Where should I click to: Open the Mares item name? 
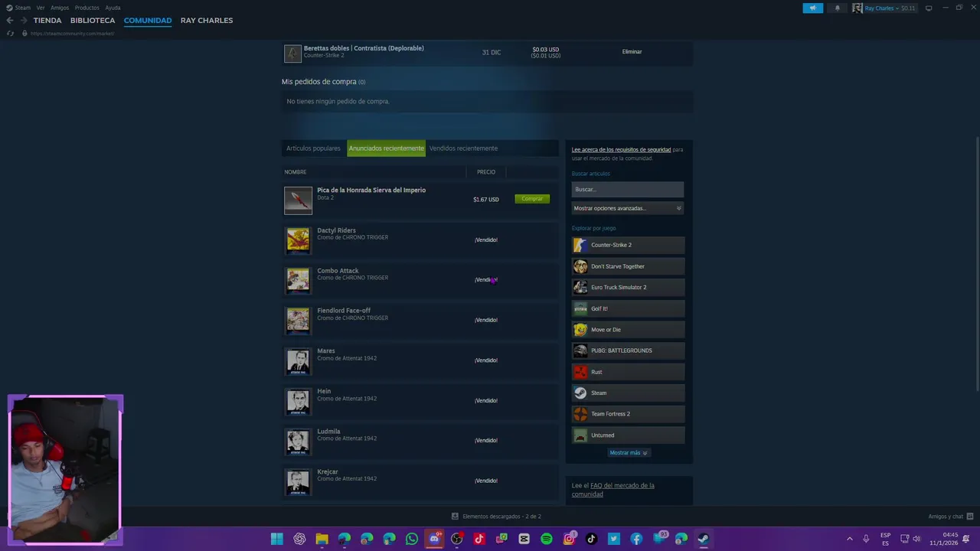tap(326, 350)
